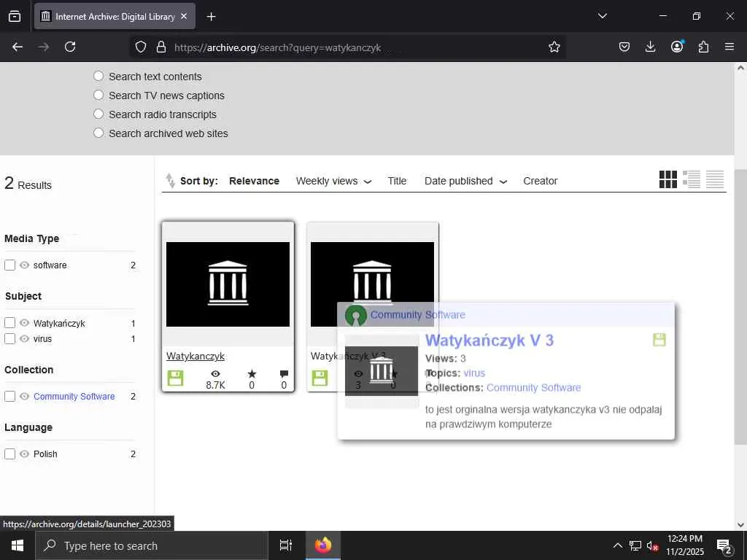The width and height of the screenshot is (747, 560).
Task: Click the floppy disk icon in popup
Action: coord(659,340)
